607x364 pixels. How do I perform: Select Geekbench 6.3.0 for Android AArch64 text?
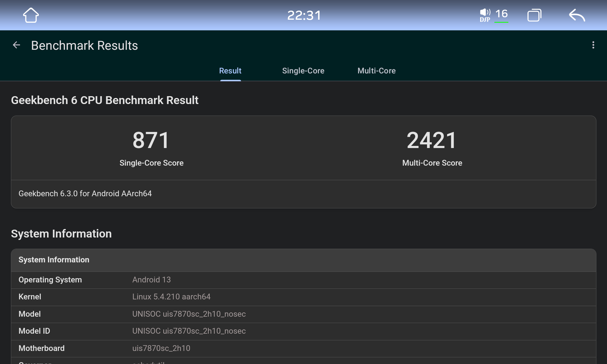85,194
